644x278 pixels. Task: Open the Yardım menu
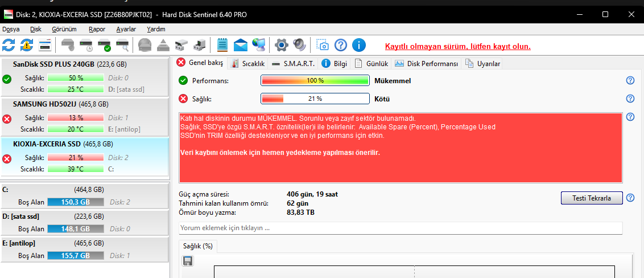tap(156, 29)
